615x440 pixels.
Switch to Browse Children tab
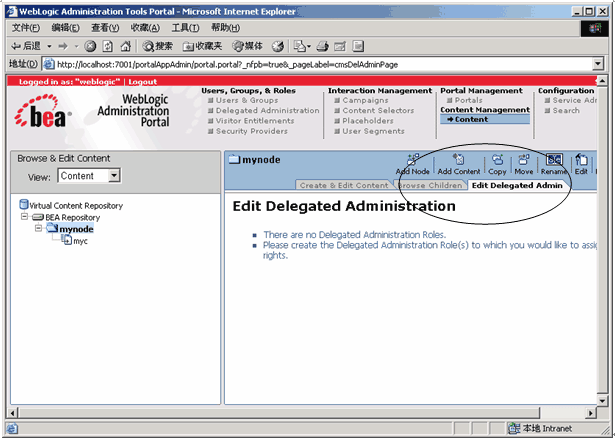click(430, 185)
